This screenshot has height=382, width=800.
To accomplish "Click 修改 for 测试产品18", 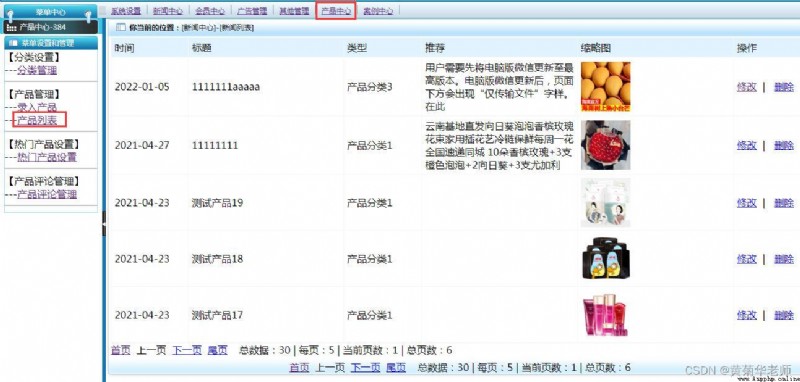I will [746, 259].
